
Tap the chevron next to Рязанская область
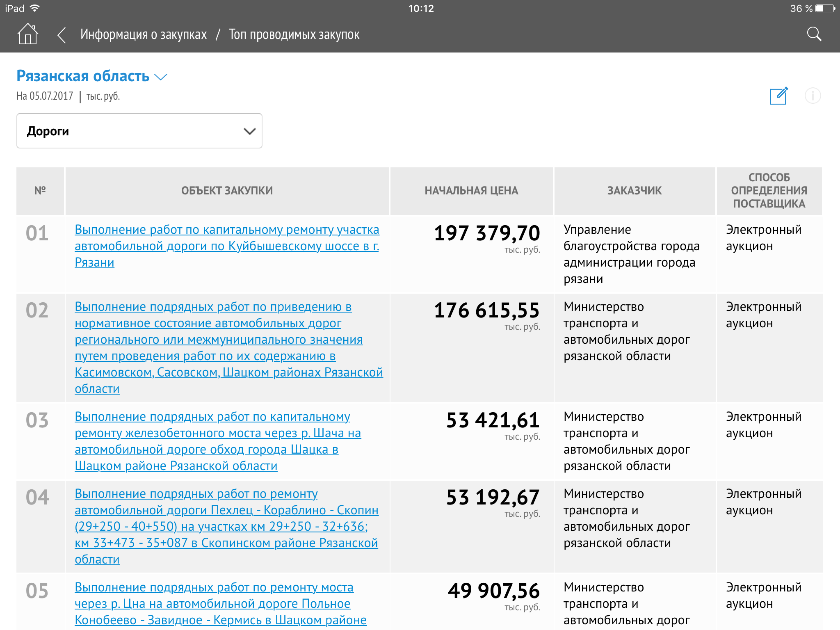161,77
